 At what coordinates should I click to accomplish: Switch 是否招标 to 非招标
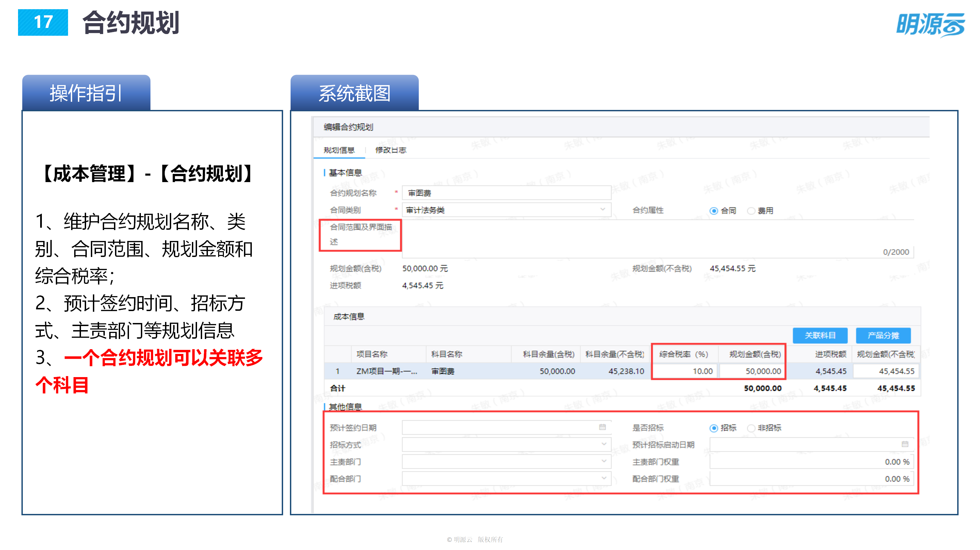pyautogui.click(x=751, y=428)
